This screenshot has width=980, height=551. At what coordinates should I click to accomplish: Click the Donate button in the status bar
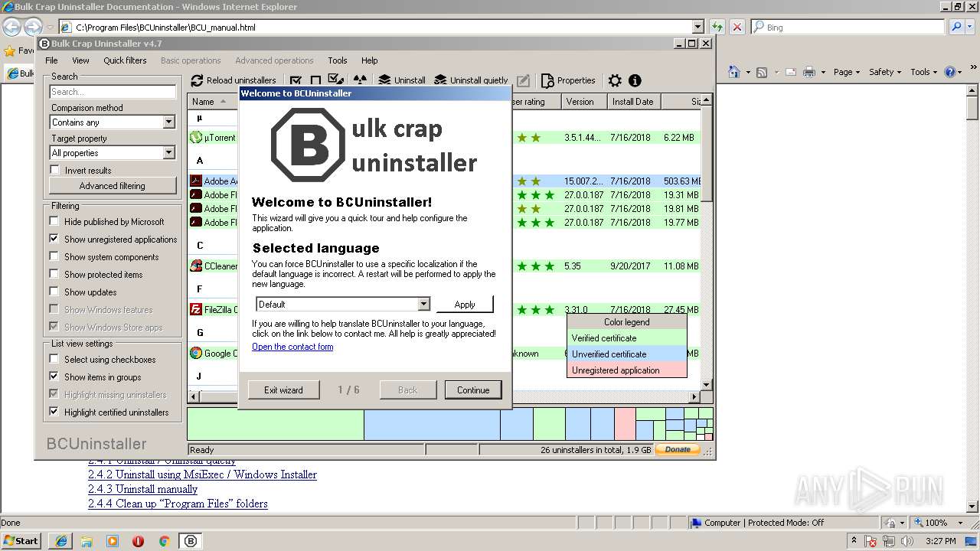[x=678, y=450]
